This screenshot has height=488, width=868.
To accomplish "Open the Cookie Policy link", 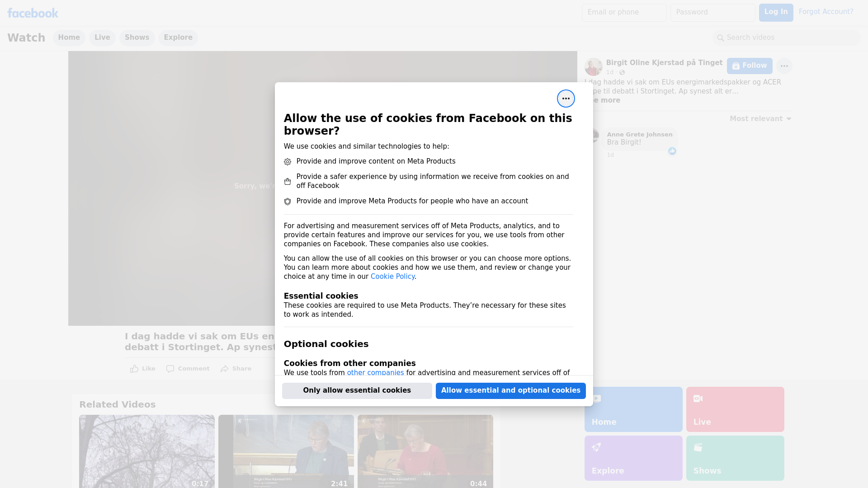I will [392, 277].
